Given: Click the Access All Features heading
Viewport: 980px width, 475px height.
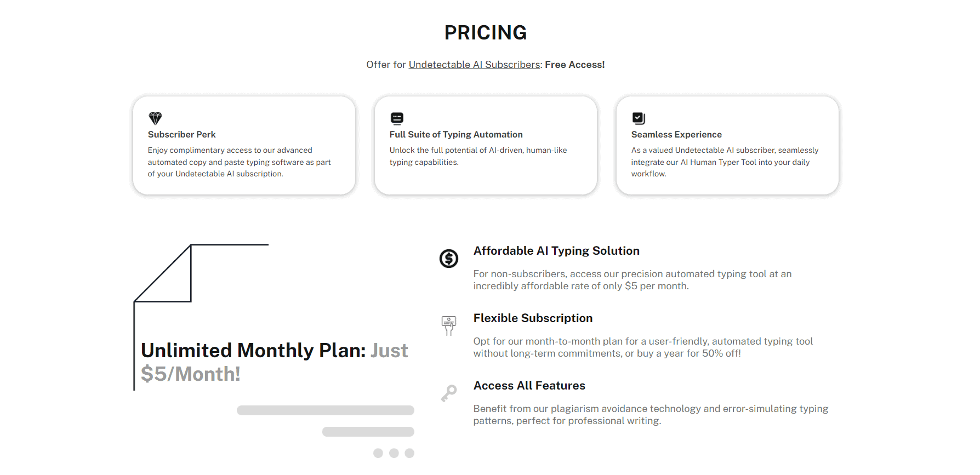Looking at the screenshot, I should (529, 386).
